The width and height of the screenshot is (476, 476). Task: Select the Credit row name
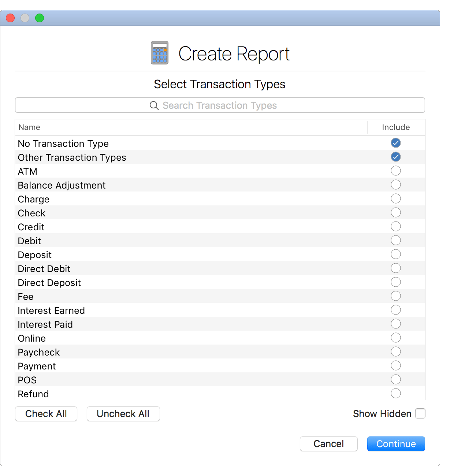pos(31,227)
